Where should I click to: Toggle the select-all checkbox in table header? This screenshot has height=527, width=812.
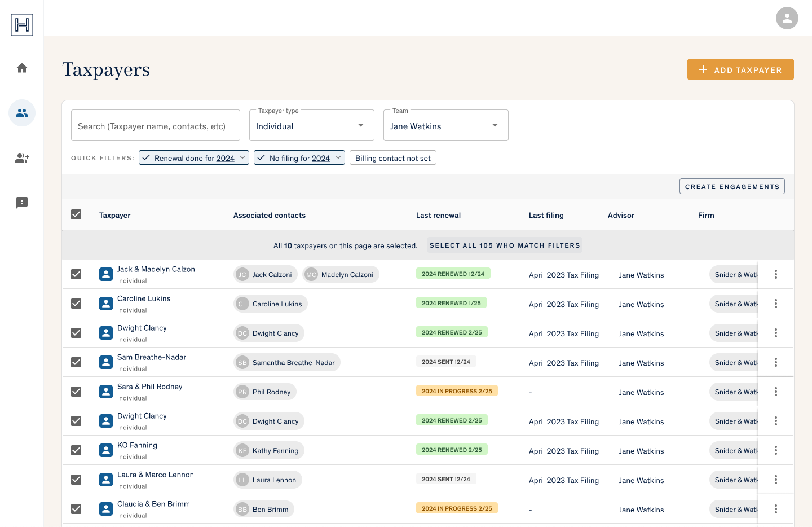(x=76, y=214)
